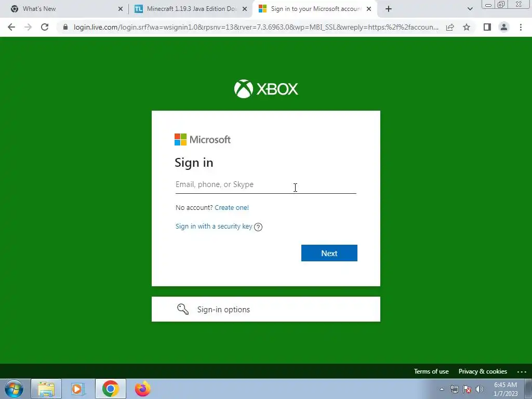The height and width of the screenshot is (399, 532).
Task: Reload the Microsoft sign-in page
Action: (x=45, y=27)
